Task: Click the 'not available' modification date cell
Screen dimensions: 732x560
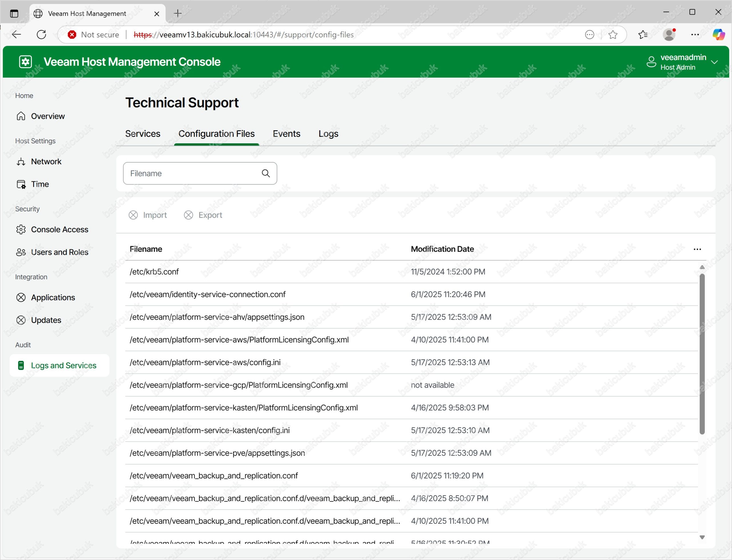Action: (432, 385)
